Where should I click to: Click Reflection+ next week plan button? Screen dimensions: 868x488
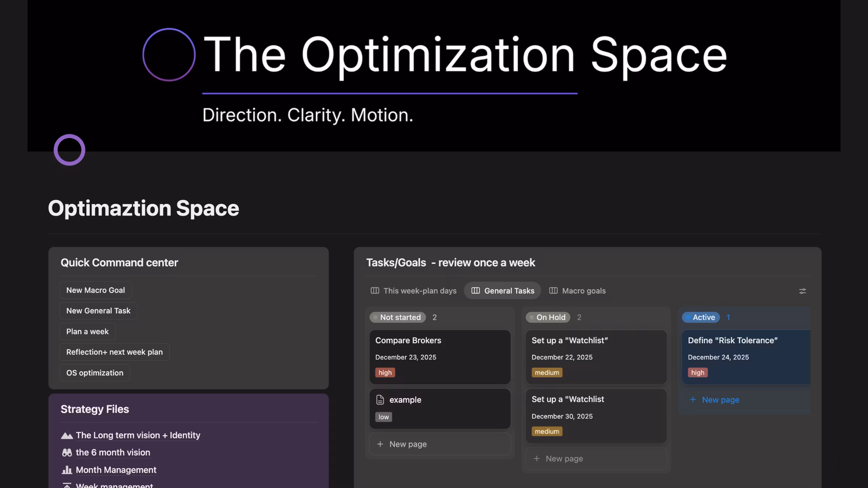pos(114,352)
